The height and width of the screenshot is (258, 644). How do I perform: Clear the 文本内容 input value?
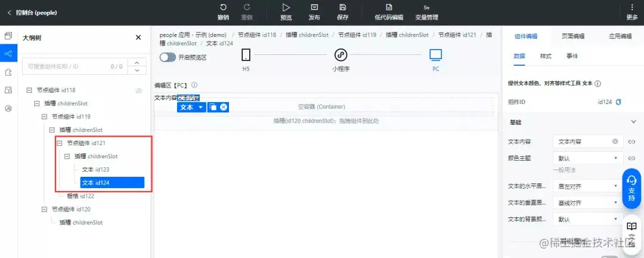[615, 142]
